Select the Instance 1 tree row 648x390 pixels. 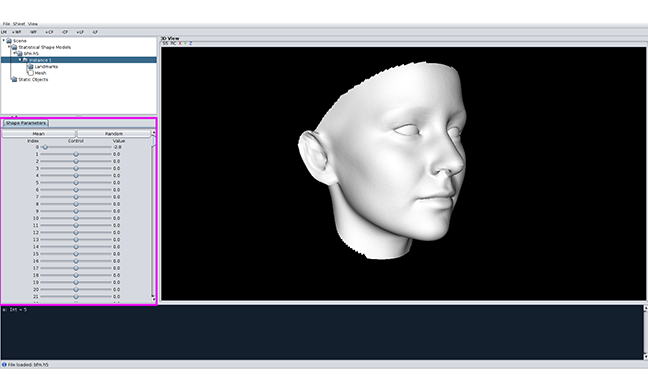tap(79, 60)
